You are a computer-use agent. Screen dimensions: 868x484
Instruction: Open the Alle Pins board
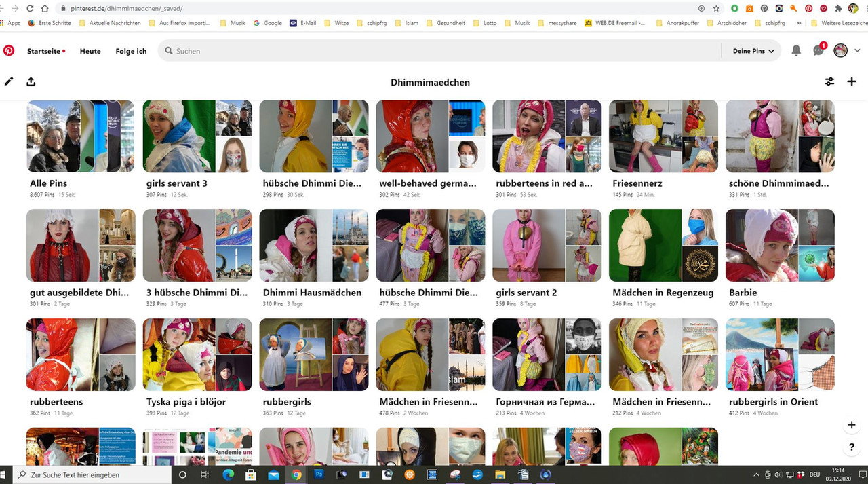click(81, 149)
